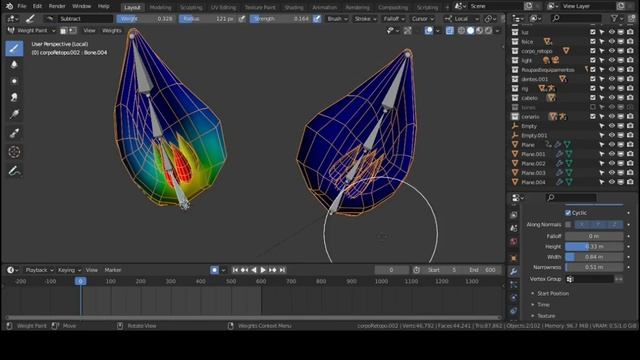640x360 pixels.
Task: Open the Cursor settings dropdown
Action: click(422, 19)
